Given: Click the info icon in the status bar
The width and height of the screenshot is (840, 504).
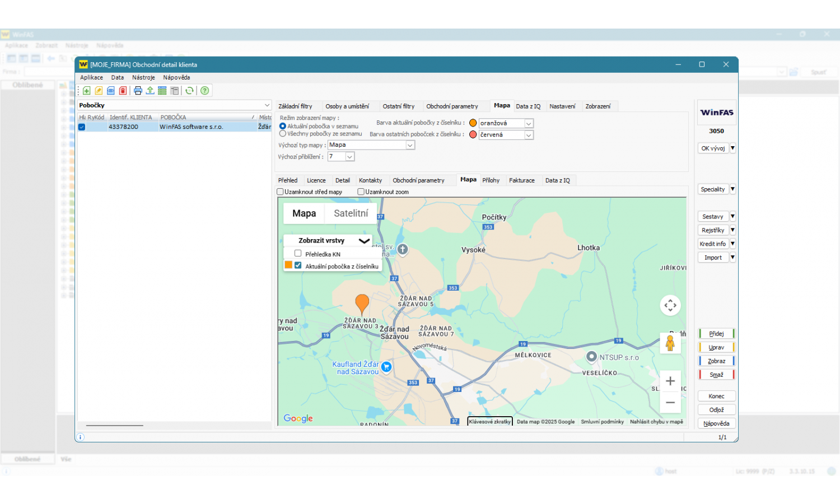Looking at the screenshot, I should pos(81,437).
